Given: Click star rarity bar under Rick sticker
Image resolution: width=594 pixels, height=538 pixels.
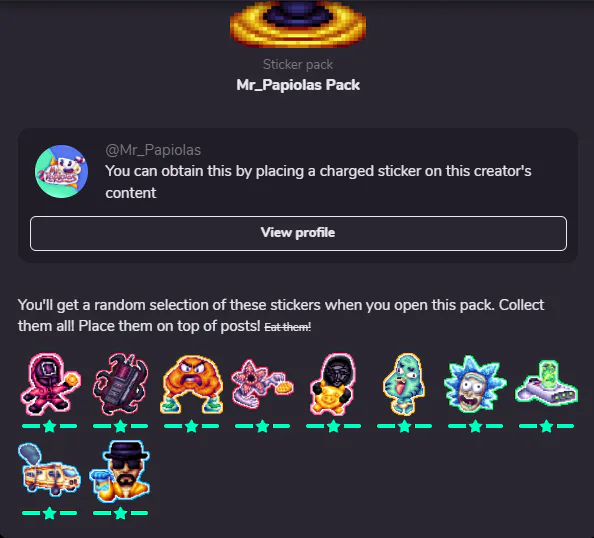Looking at the screenshot, I should [475, 426].
